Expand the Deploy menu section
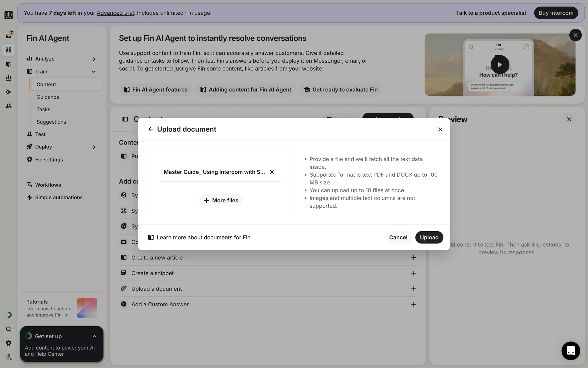 [x=94, y=147]
